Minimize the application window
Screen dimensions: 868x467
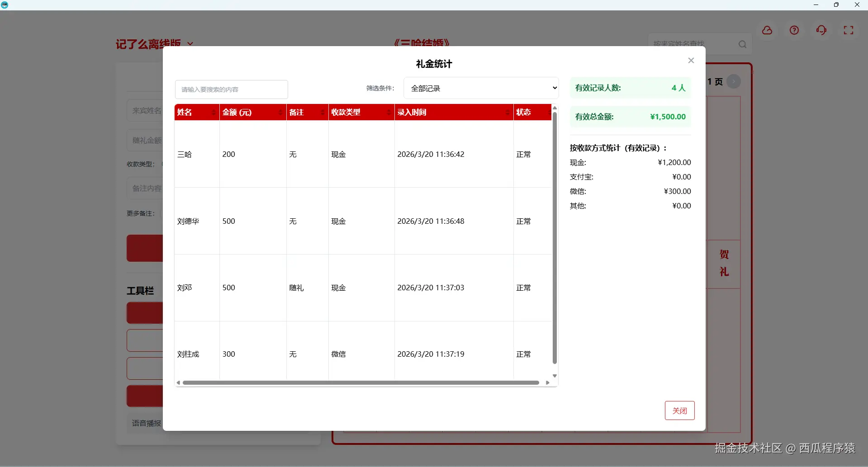tap(816, 5)
